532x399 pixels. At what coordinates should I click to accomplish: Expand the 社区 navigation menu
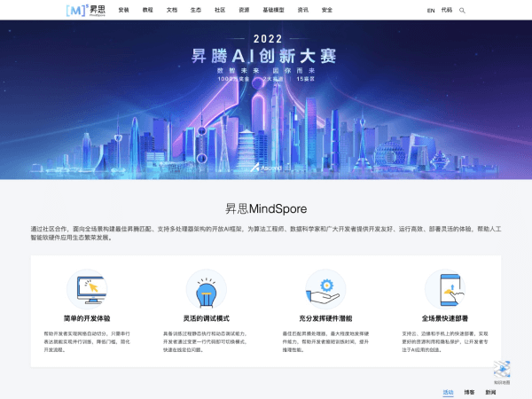point(220,10)
